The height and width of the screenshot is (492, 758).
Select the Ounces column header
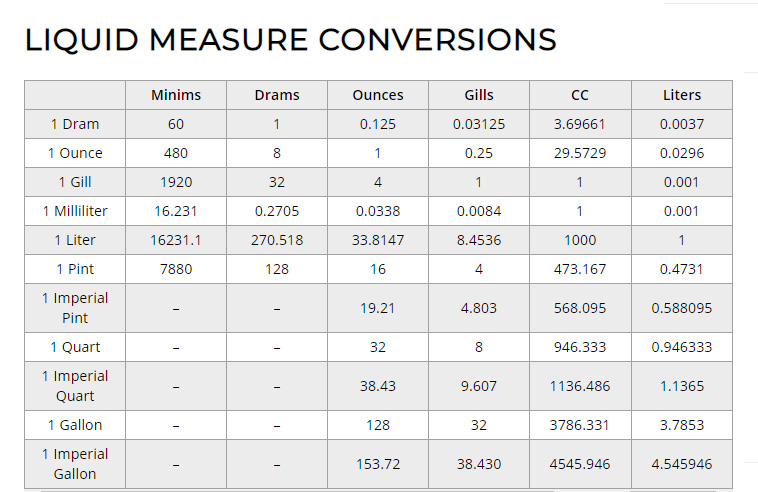coord(378,95)
